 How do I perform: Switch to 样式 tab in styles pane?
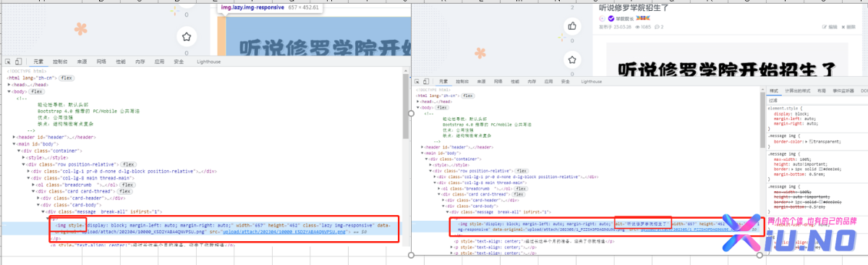pos(774,91)
